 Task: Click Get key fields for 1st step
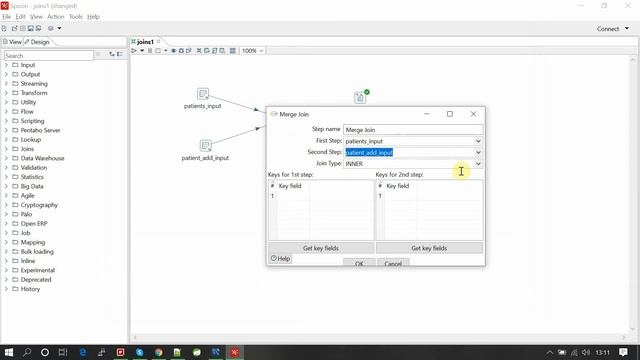click(321, 248)
